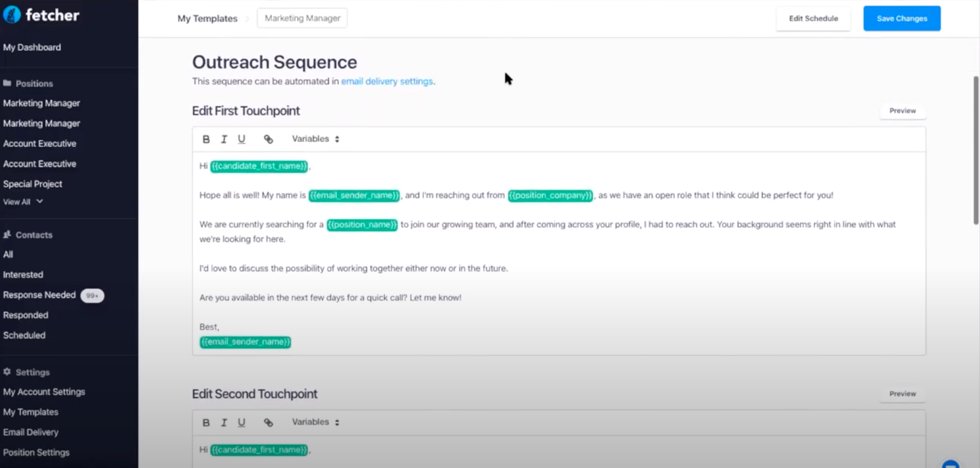Screen dimensions: 980x468
Task: Insert link using First Touchpoint link icon
Action: pos(268,139)
